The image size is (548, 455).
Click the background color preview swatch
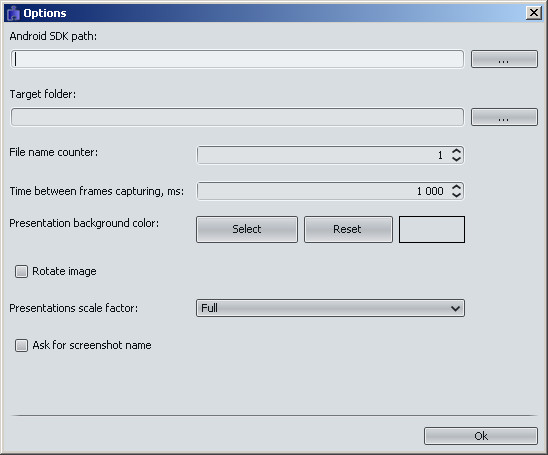coord(432,229)
